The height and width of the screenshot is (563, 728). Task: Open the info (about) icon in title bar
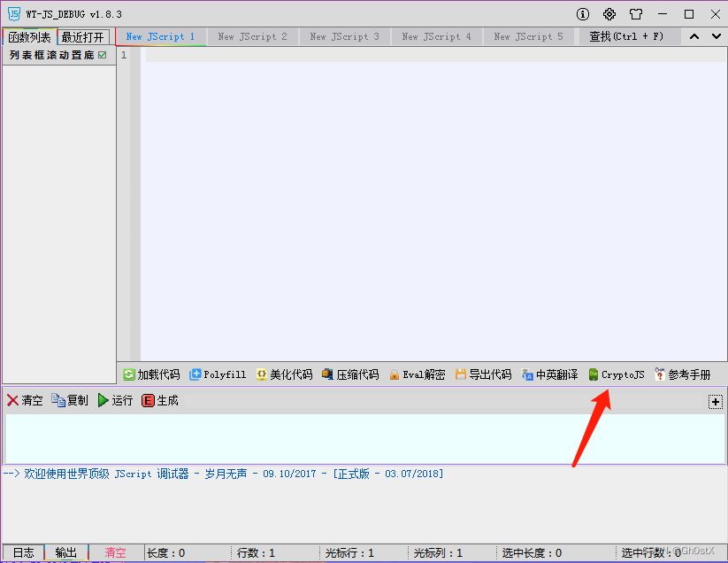(x=583, y=14)
